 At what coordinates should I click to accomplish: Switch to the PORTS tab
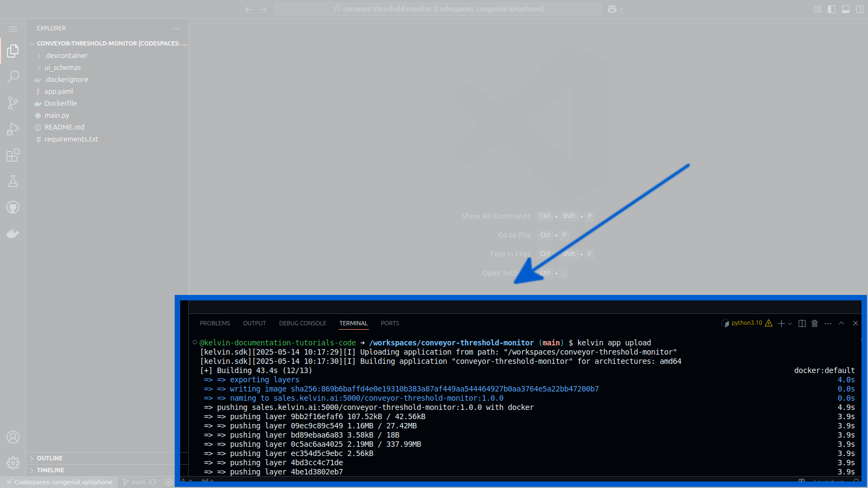click(390, 323)
